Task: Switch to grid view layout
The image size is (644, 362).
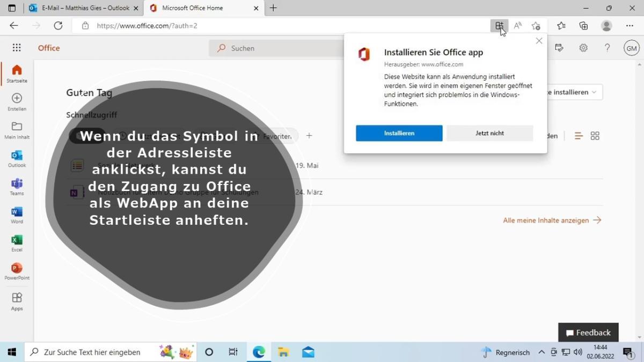Action: [x=595, y=136]
